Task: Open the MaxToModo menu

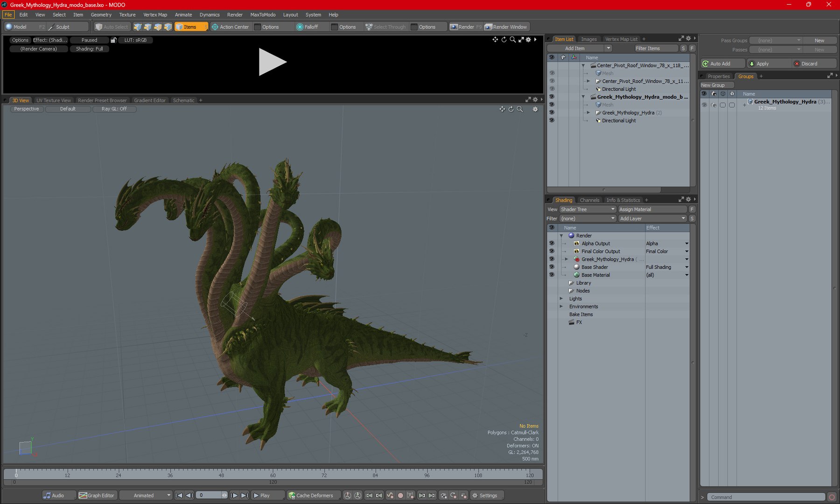Action: coord(263,14)
